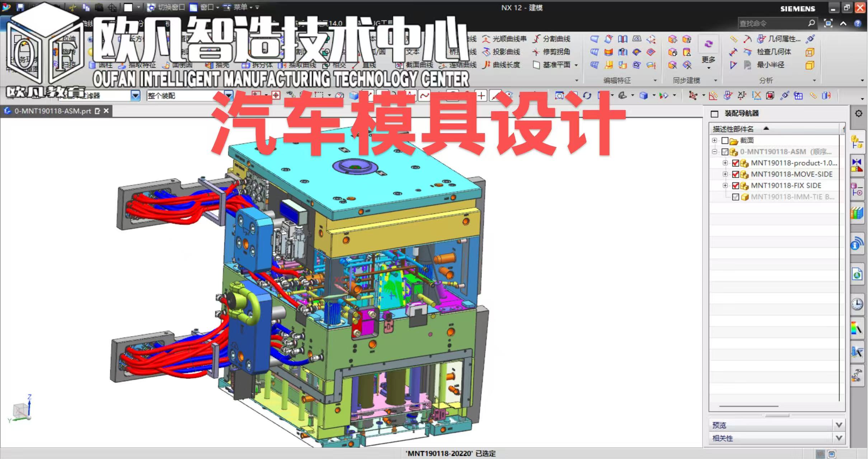
Task: Toggle MNT190118-FIX SIDE visibility checkbox
Action: click(x=735, y=186)
